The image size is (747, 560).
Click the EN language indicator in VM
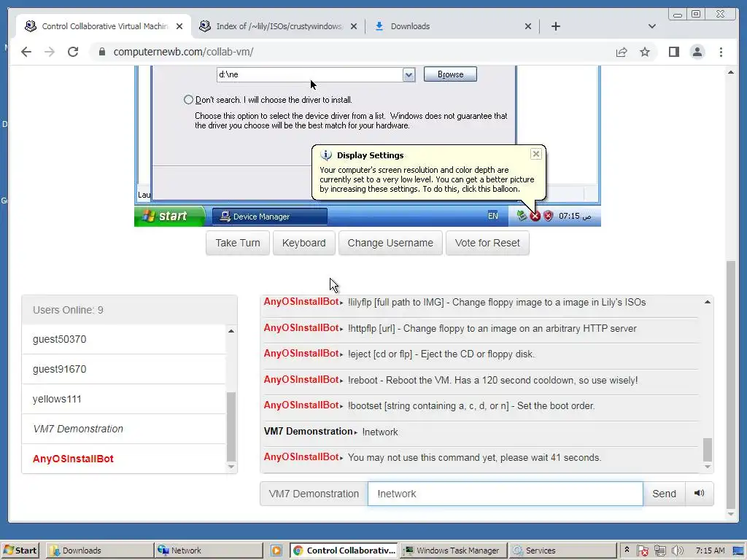point(492,216)
